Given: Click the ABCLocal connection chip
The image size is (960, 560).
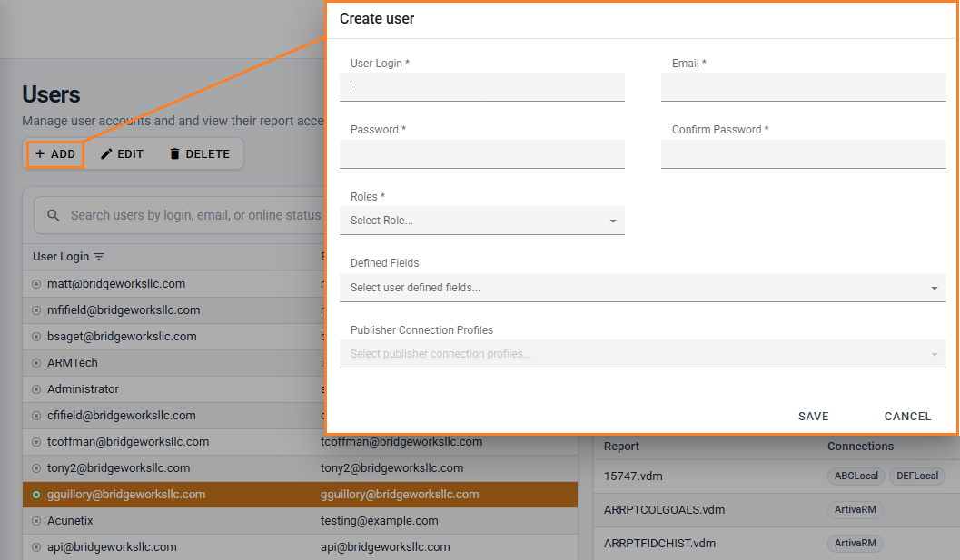Looking at the screenshot, I should pyautogui.click(x=856, y=476).
